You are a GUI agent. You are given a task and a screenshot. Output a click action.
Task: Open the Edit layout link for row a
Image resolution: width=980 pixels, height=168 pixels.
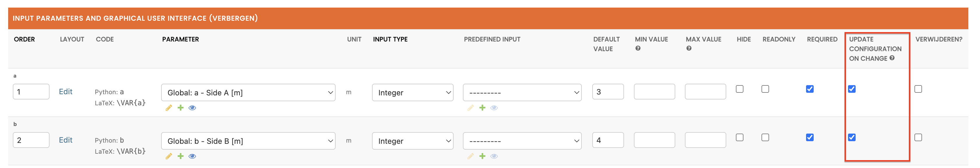tap(66, 91)
